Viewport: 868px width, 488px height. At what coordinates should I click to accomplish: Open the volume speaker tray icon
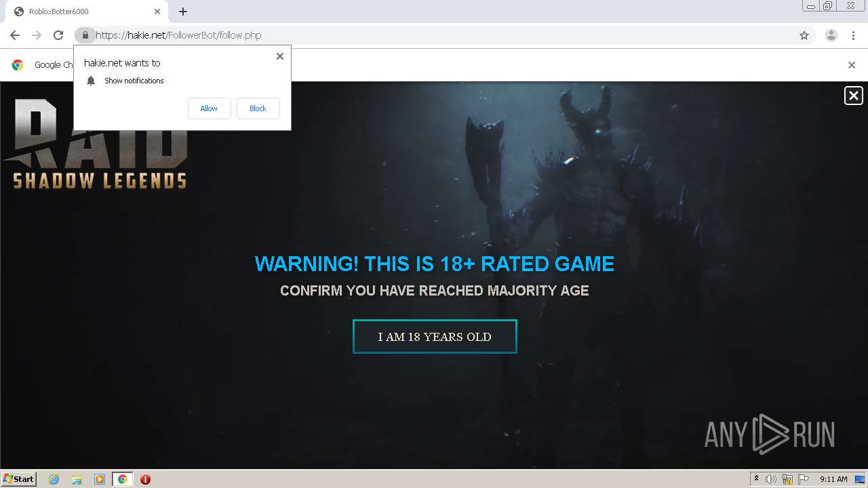click(x=771, y=479)
